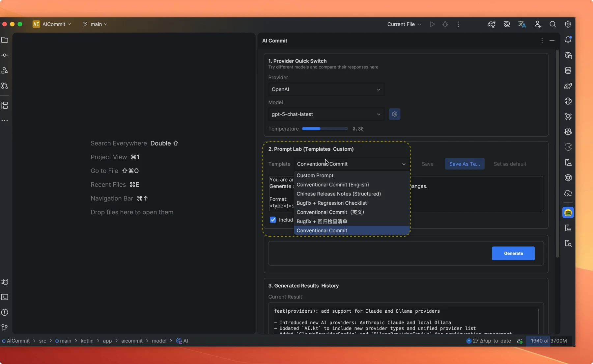Run the current file
Image resolution: width=593 pixels, height=364 pixels.
point(432,24)
